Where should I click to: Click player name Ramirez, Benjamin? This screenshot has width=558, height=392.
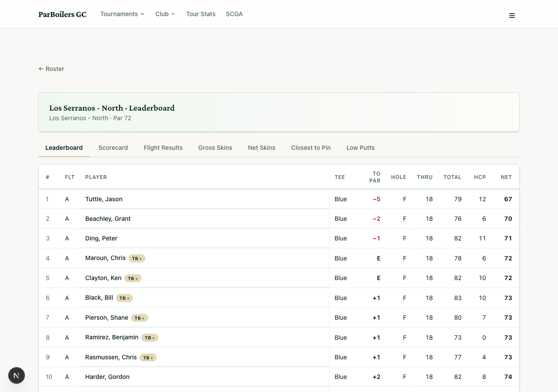(x=112, y=337)
